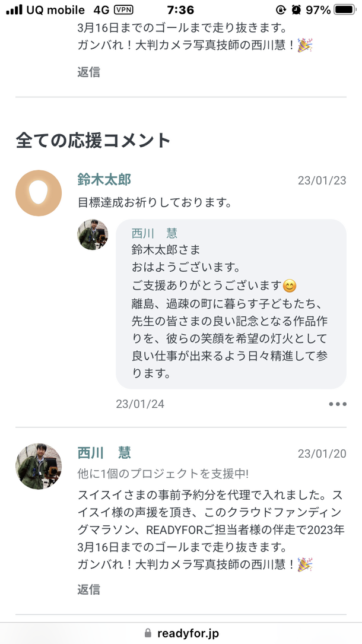Tap the 返信 link under the 23/01/20 comment
This screenshot has height=644, width=362.
[88, 589]
